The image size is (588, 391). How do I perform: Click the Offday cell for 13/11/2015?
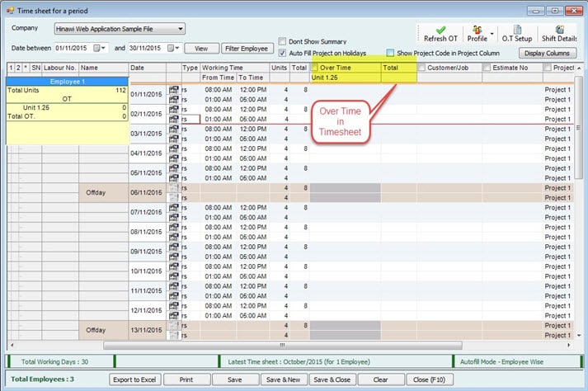click(104, 330)
